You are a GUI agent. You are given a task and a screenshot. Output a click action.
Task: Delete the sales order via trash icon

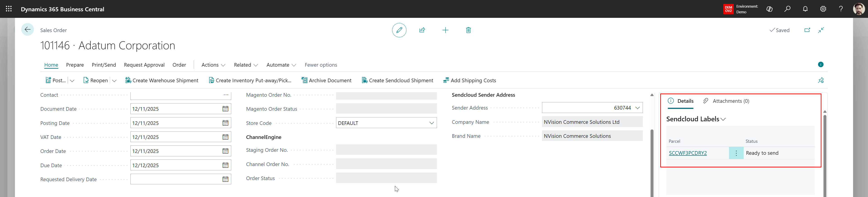click(x=468, y=30)
